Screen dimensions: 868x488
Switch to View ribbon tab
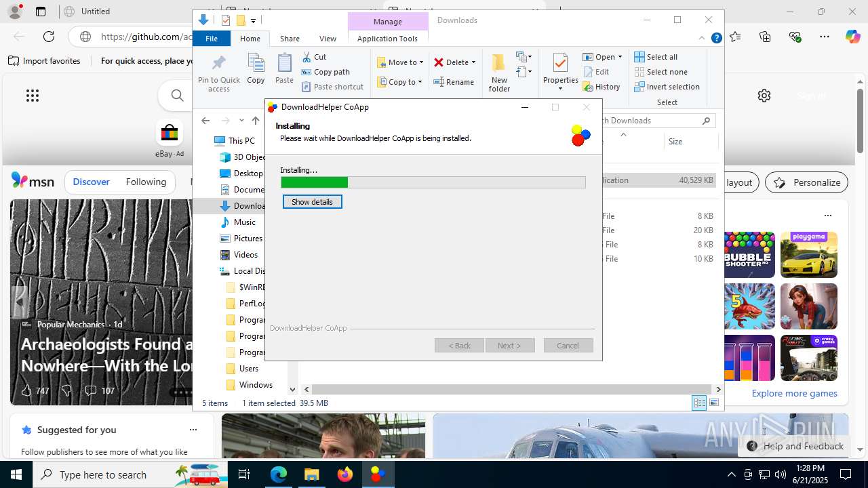[328, 39]
